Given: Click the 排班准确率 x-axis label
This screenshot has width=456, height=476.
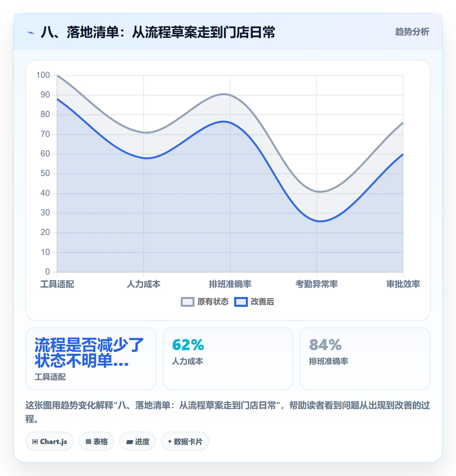Looking at the screenshot, I should pos(230,284).
